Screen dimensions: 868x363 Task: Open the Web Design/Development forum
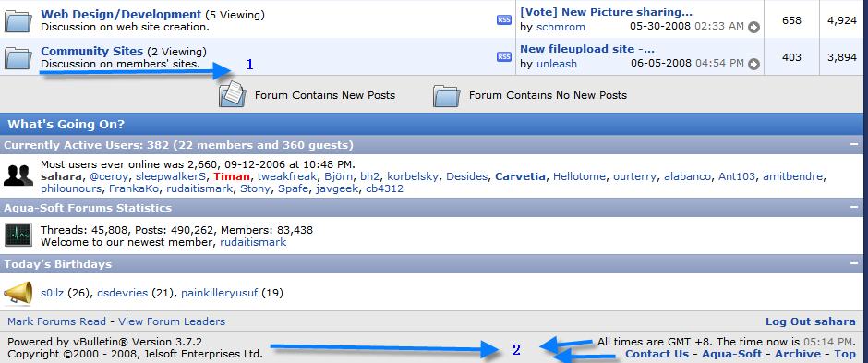click(121, 15)
